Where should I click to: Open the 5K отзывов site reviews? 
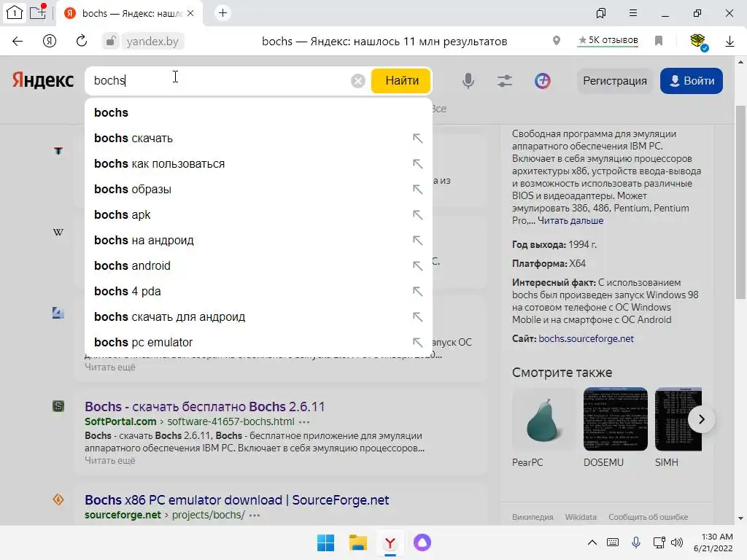point(608,41)
